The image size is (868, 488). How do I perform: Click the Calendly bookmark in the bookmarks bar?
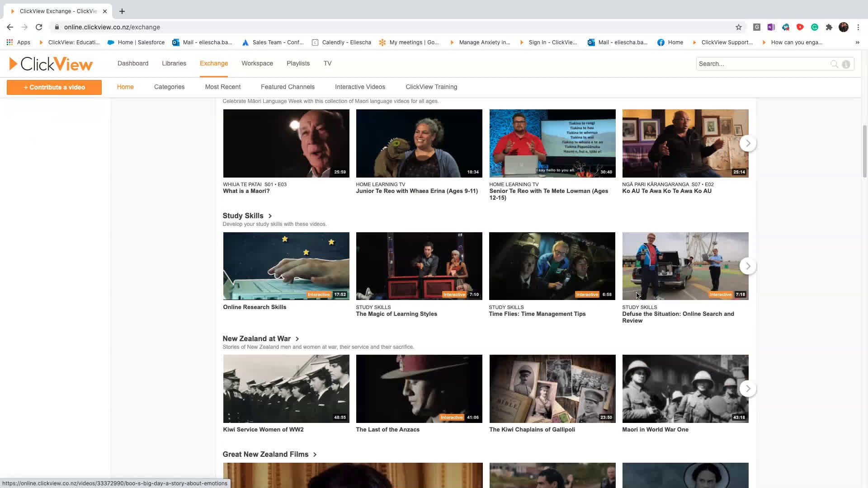pyautogui.click(x=341, y=42)
